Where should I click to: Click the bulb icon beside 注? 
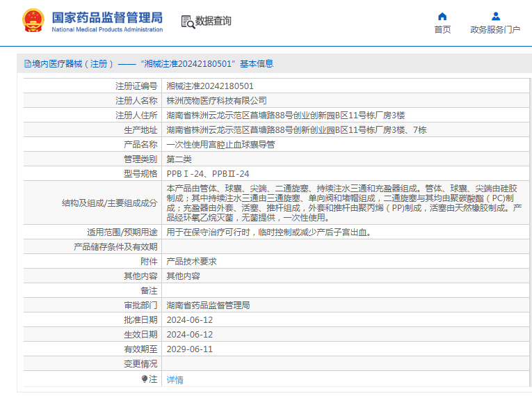pos(145,379)
